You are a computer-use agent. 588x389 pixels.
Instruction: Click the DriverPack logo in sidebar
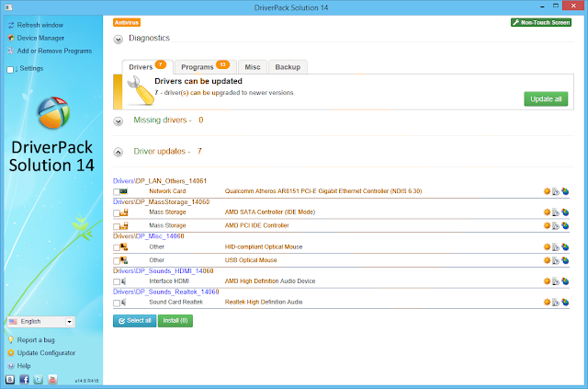point(53,112)
